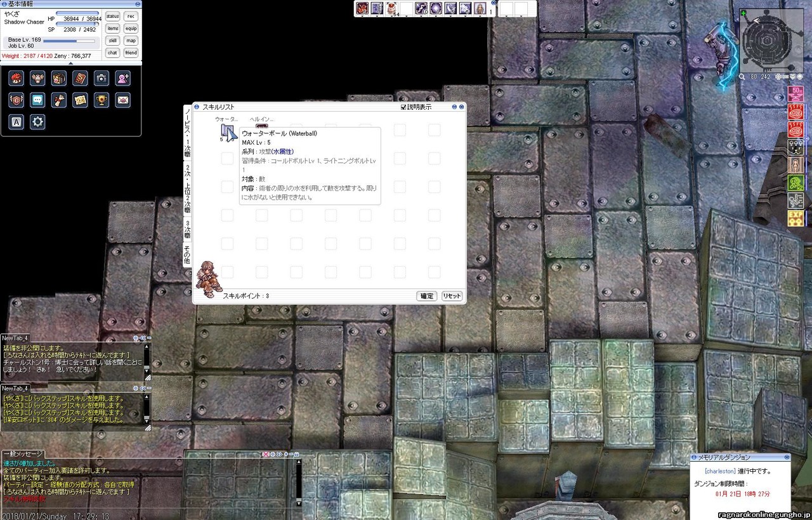Expand dropdown arrow under first hotkey slot

pos(362,17)
